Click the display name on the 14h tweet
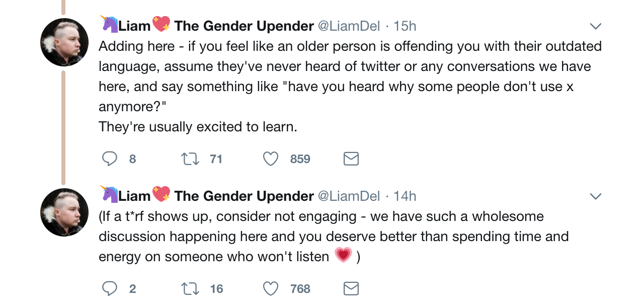 pyautogui.click(x=244, y=196)
